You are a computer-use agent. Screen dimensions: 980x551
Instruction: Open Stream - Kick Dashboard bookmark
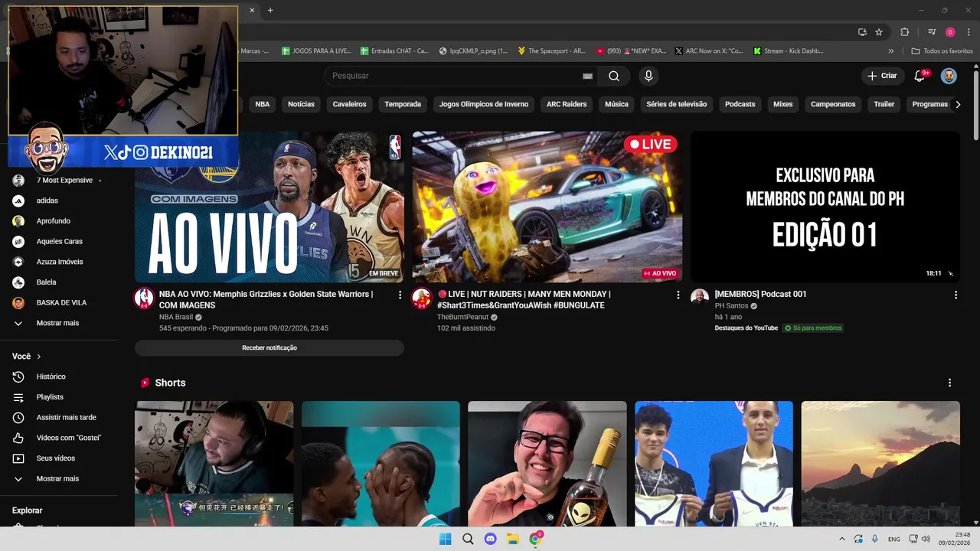point(789,51)
